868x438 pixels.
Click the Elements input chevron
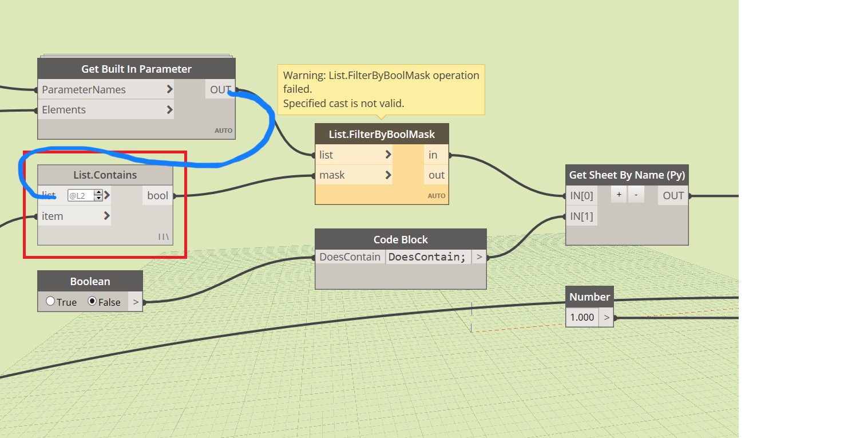169,109
